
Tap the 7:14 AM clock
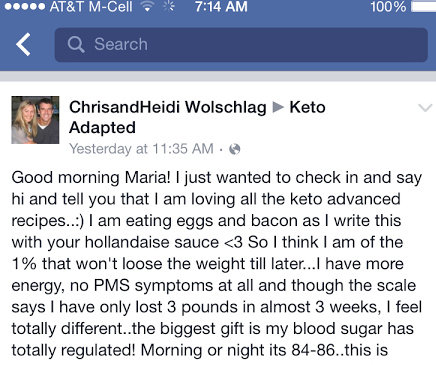point(221,7)
